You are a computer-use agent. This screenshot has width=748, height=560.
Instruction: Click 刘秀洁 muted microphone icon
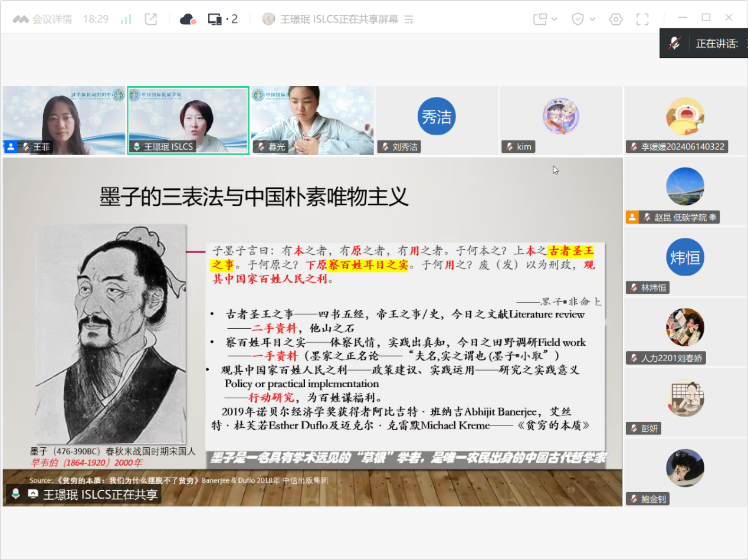tap(385, 147)
